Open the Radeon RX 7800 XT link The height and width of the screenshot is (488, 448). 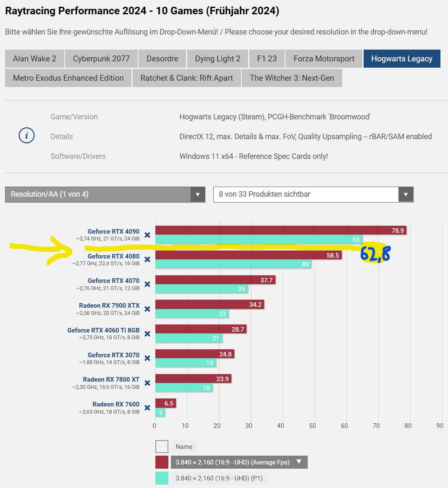click(x=111, y=380)
